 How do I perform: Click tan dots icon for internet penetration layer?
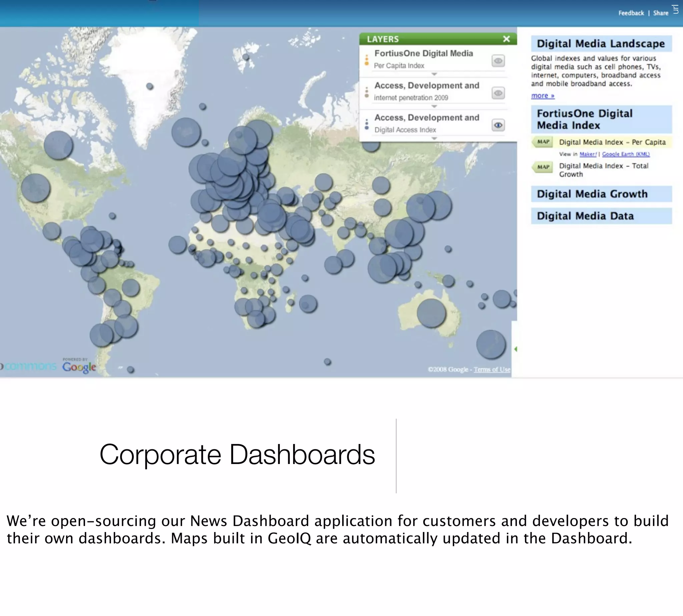pyautogui.click(x=367, y=92)
